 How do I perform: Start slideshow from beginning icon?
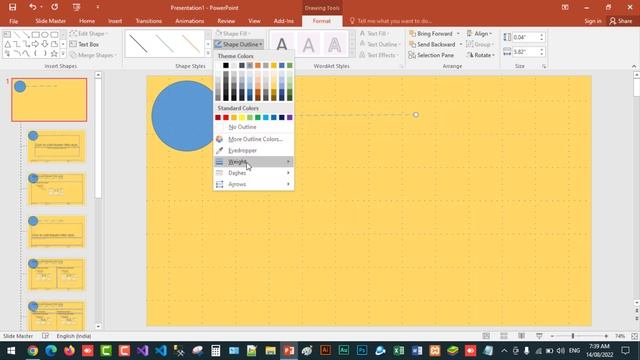(x=76, y=7)
